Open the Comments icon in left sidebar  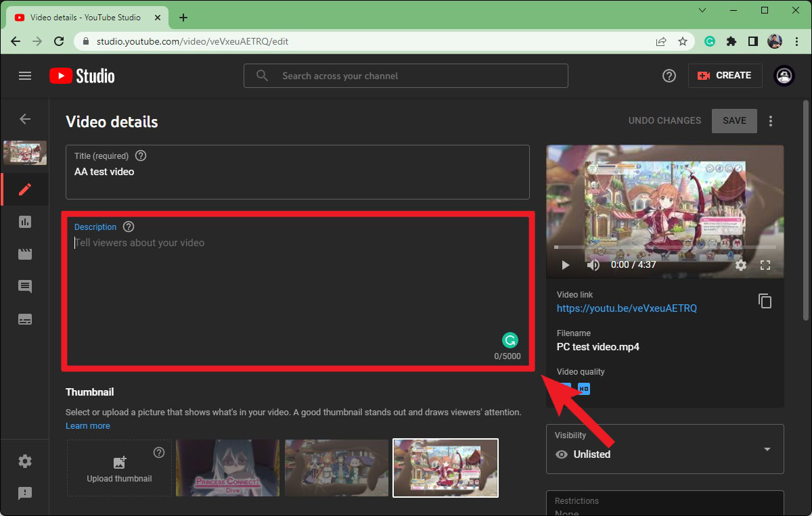(x=25, y=287)
